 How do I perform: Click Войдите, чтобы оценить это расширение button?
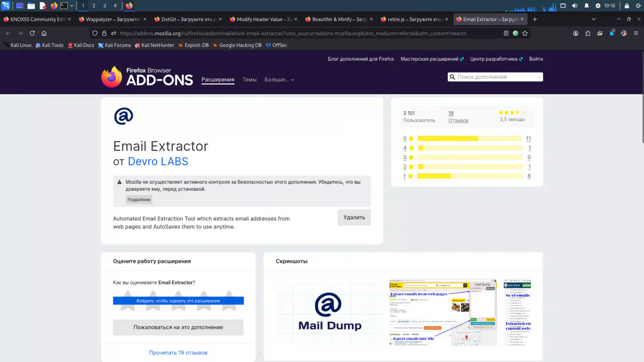pos(178,301)
